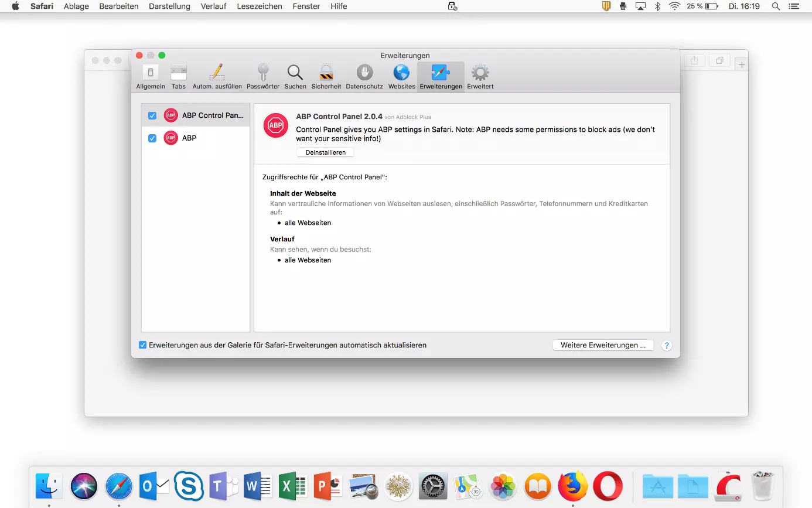The image size is (812, 508).
Task: Open System Preferences from the Dock
Action: (x=433, y=486)
